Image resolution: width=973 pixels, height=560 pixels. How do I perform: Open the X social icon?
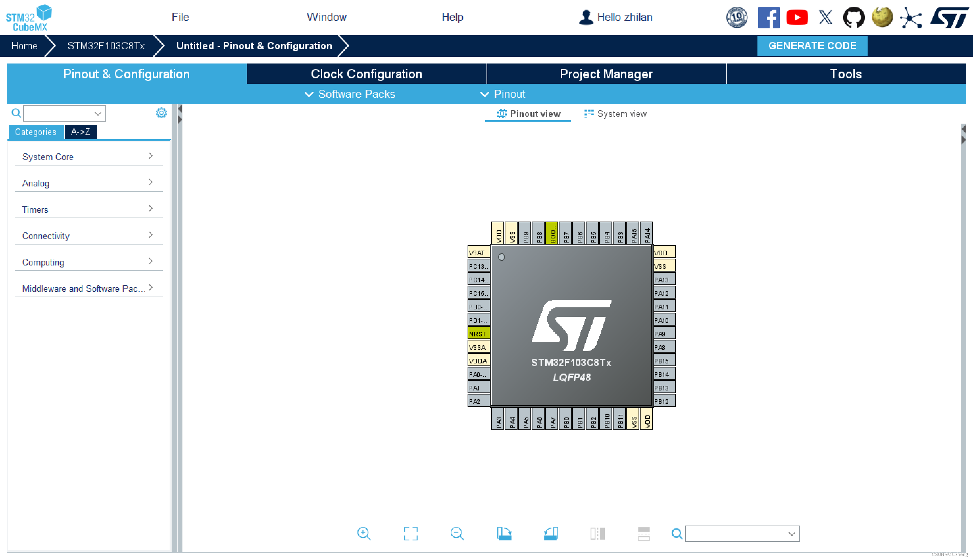click(826, 17)
